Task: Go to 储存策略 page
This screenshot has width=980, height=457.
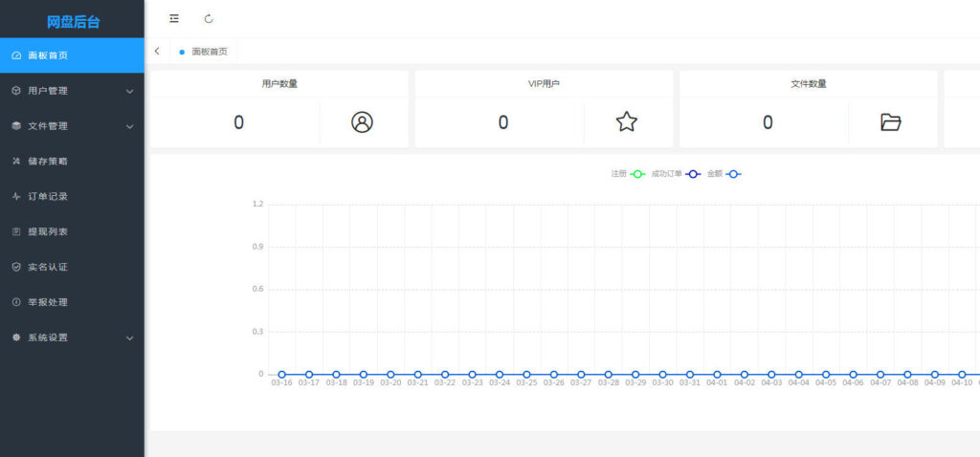Action: click(x=72, y=161)
